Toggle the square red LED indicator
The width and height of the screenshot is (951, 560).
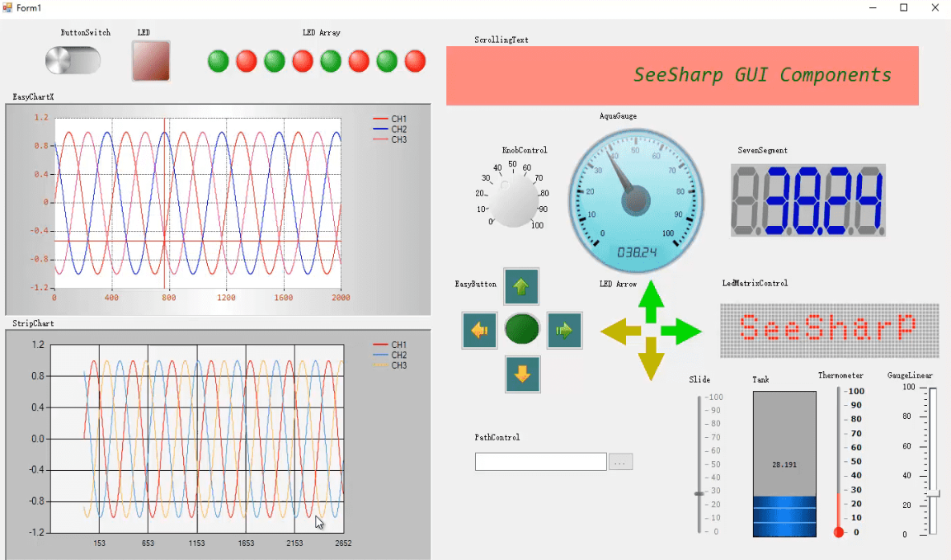coord(151,61)
